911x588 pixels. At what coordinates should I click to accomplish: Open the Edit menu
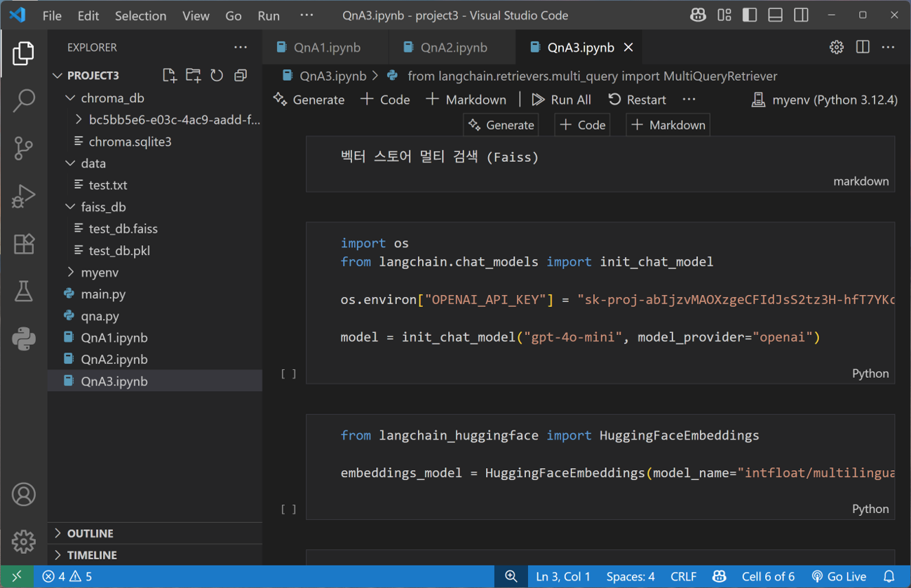click(x=88, y=15)
